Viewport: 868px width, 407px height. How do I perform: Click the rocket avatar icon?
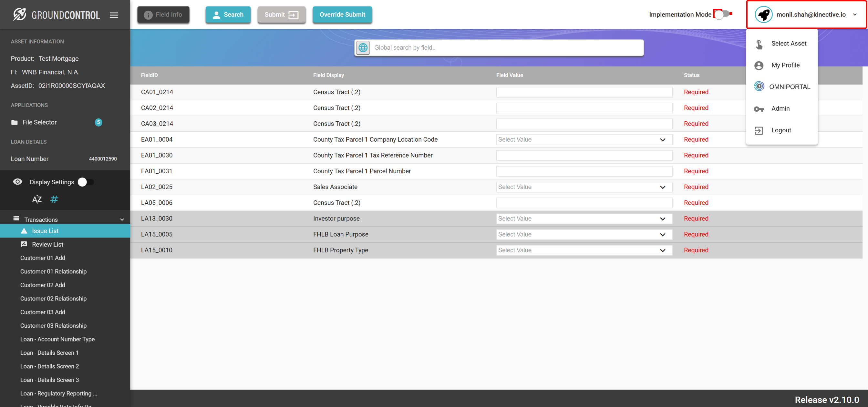coord(764,15)
